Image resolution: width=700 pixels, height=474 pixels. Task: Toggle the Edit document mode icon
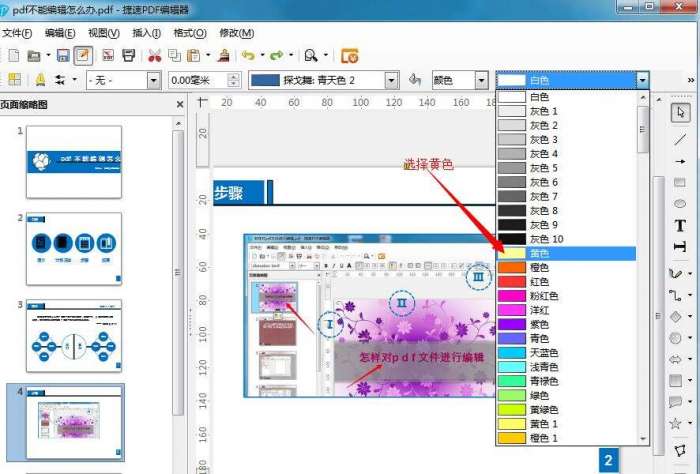[83, 55]
